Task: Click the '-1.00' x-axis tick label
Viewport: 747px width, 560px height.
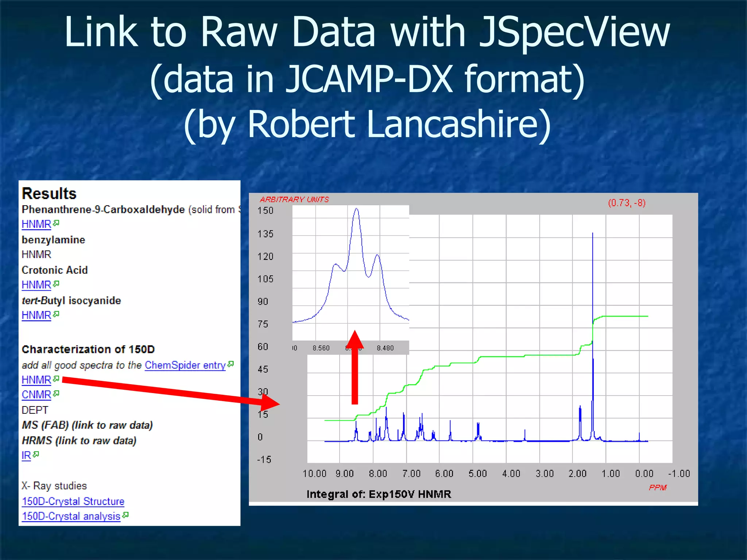Action: (x=679, y=474)
